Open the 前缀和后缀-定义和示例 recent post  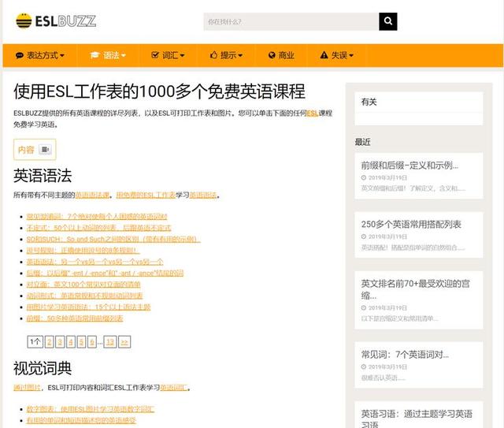click(409, 166)
